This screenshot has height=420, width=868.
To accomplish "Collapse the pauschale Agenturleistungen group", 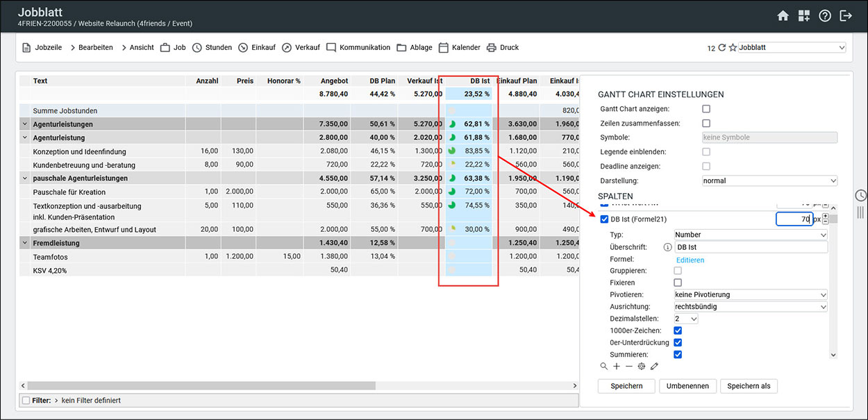I will pos(25,178).
